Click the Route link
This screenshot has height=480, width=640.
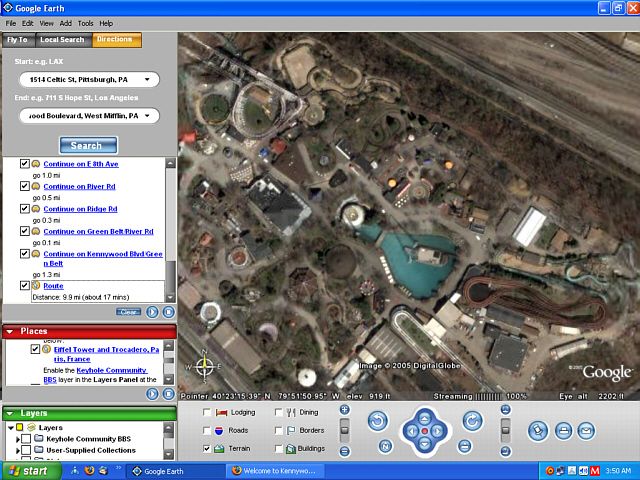pyautogui.click(x=53, y=286)
